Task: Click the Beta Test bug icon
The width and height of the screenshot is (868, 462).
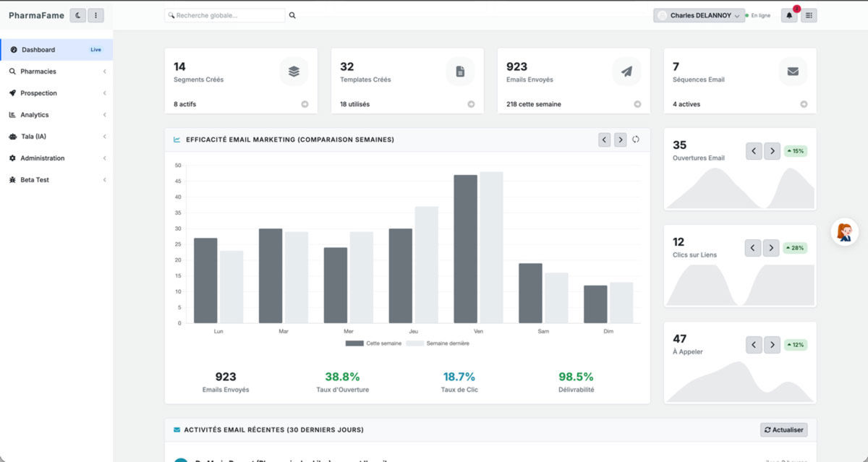Action: [12, 179]
